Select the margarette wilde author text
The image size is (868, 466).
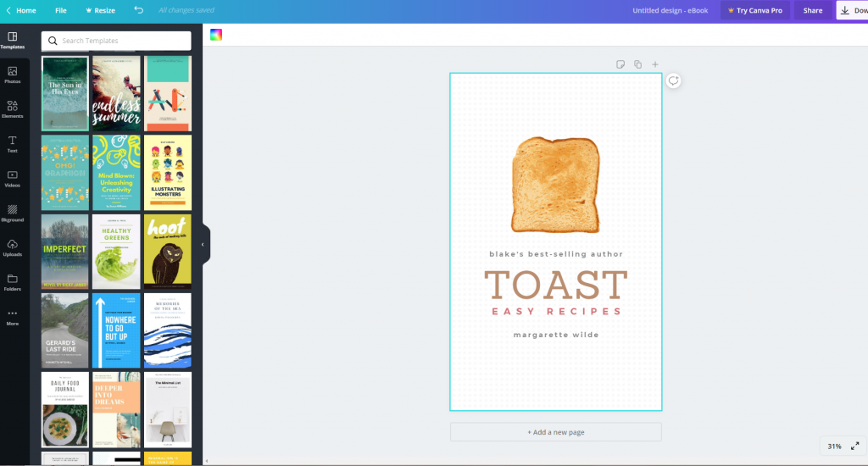click(x=556, y=335)
